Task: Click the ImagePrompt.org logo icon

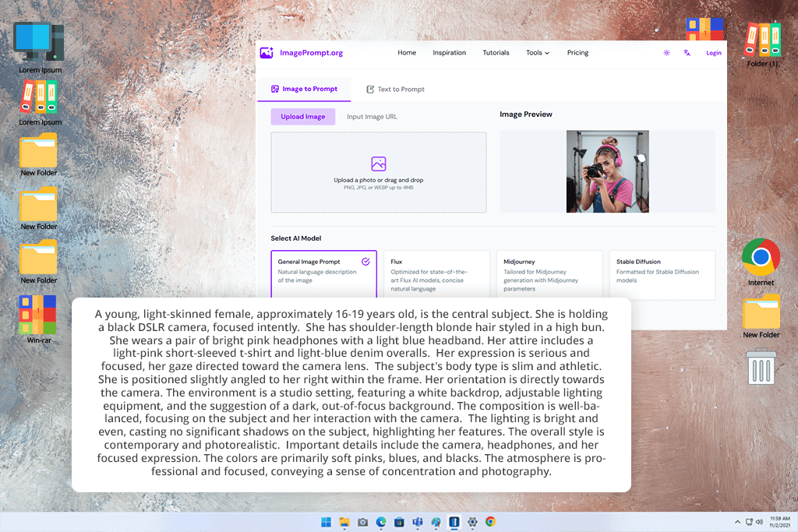Action: 267,53
